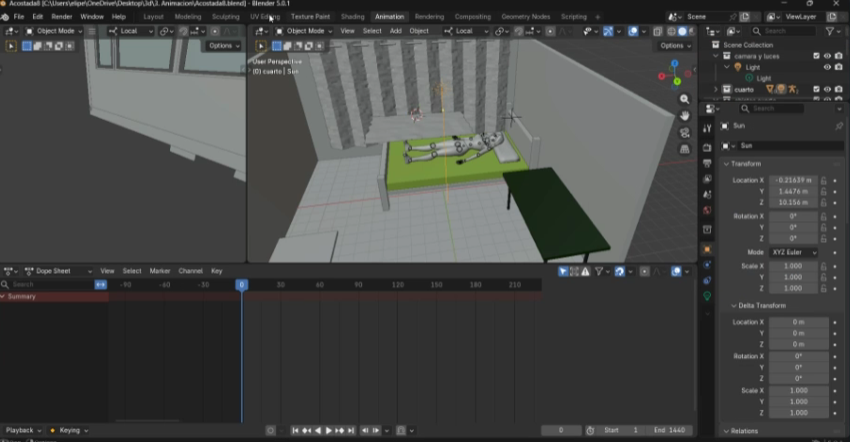Expand the 'cuarto' collection in outliner
This screenshot has height=442, width=850.
[x=716, y=89]
